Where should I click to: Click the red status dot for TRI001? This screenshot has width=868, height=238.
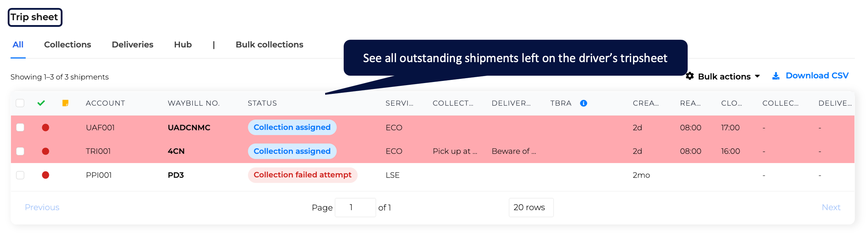45,151
